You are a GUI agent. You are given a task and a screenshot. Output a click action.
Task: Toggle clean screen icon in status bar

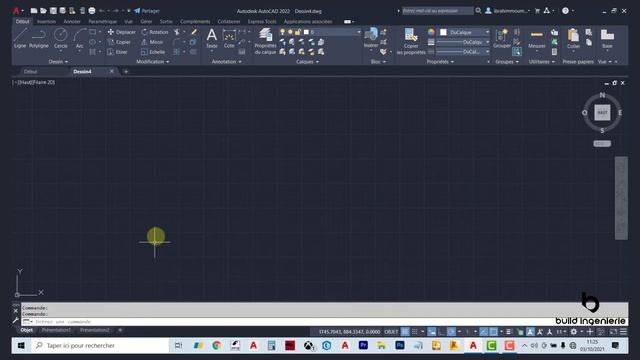(x=613, y=332)
